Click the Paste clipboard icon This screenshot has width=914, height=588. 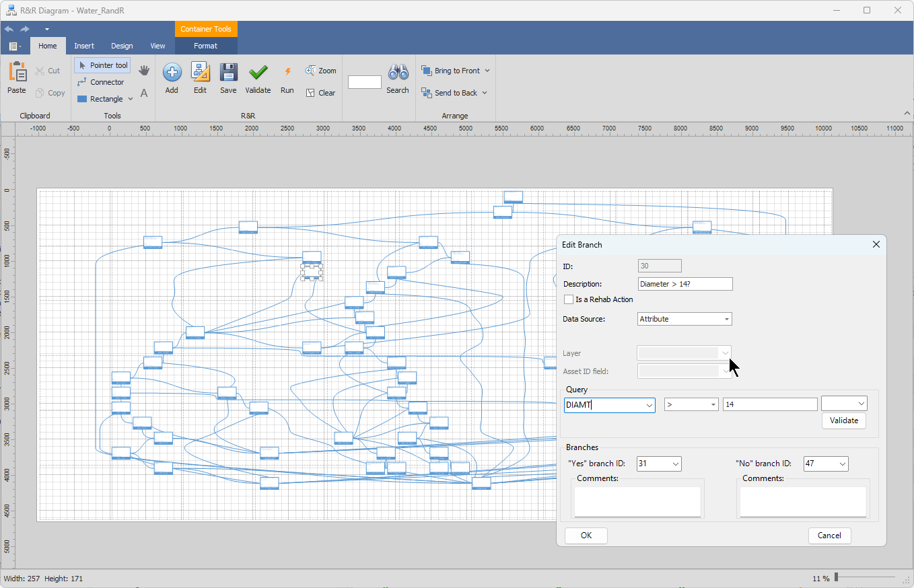coord(17,73)
